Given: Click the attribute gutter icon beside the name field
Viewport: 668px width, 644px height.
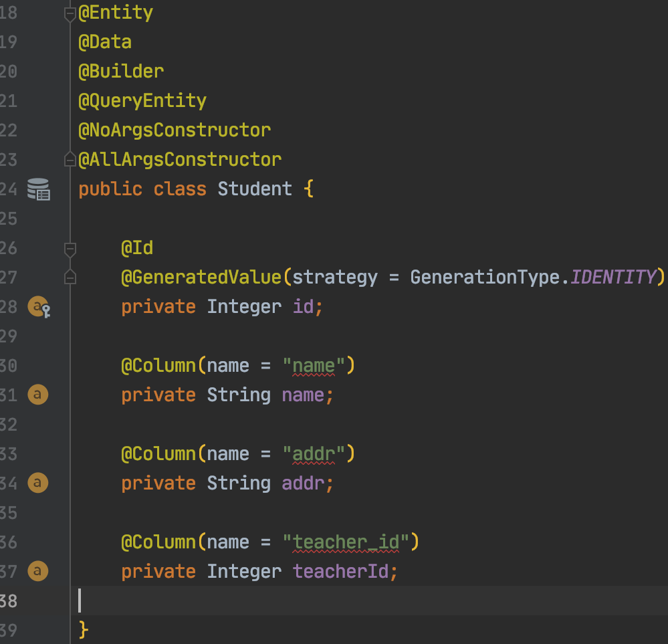Looking at the screenshot, I should click(37, 395).
